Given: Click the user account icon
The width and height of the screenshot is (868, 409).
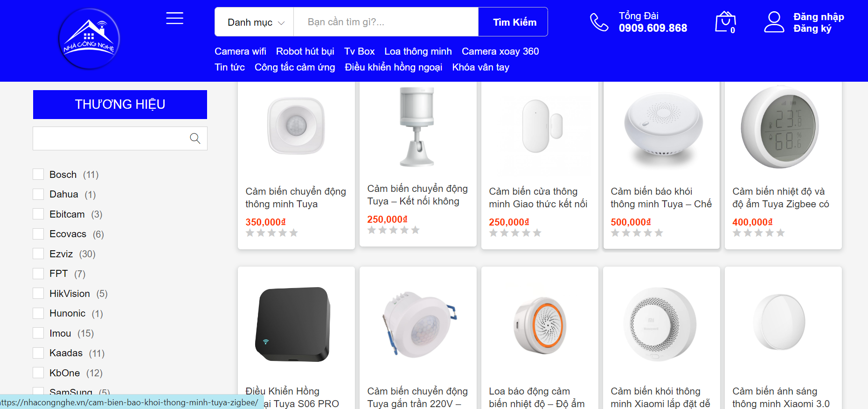Looking at the screenshot, I should tap(774, 22).
